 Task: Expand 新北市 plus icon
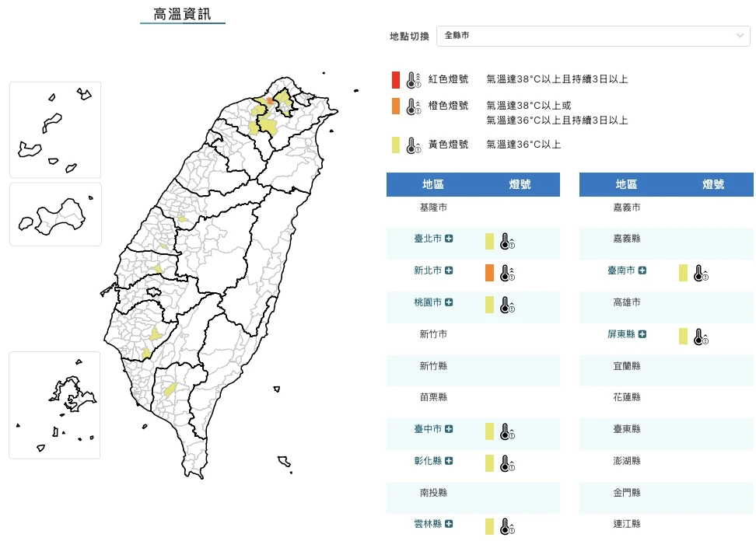[x=449, y=270]
